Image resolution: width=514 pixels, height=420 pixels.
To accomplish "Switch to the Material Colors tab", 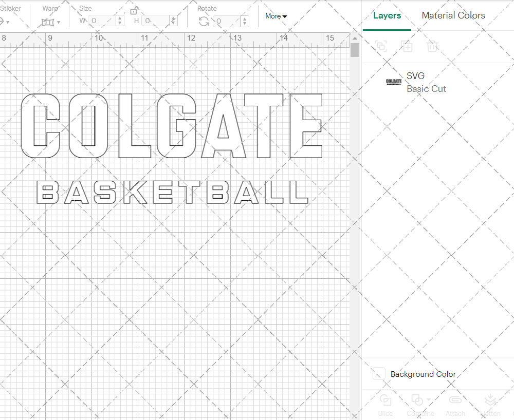I will coord(453,15).
